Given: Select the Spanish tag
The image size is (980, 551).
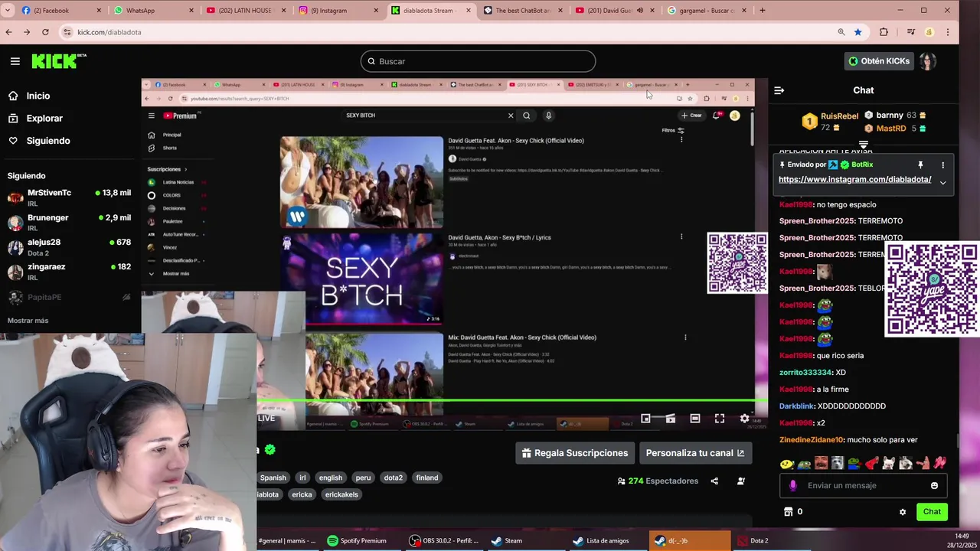Looking at the screenshot, I should 273,478.
